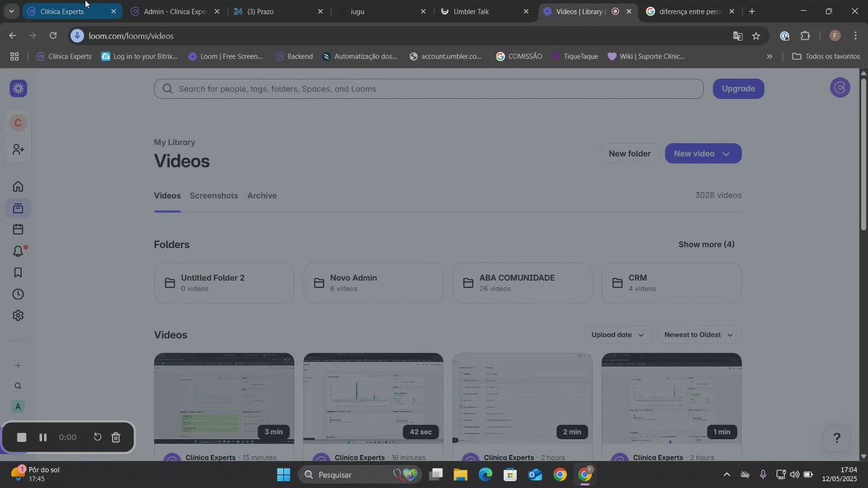868x488 pixels.
Task: Expand folders with Show more (4)
Action: tap(707, 245)
